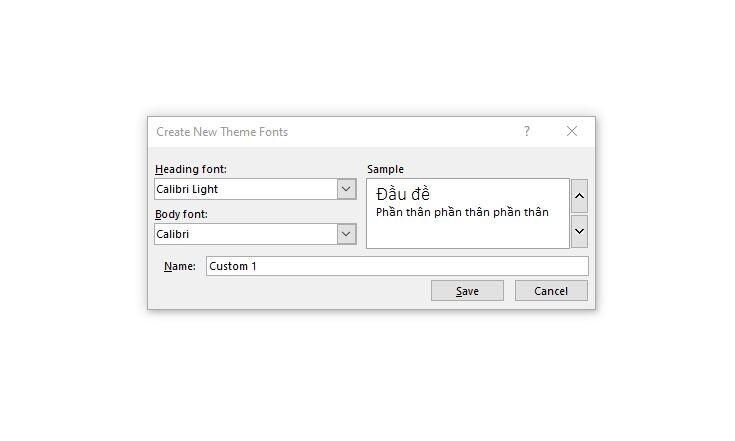Click the Sample label above preview
The height and width of the screenshot is (441, 735).
385,170
